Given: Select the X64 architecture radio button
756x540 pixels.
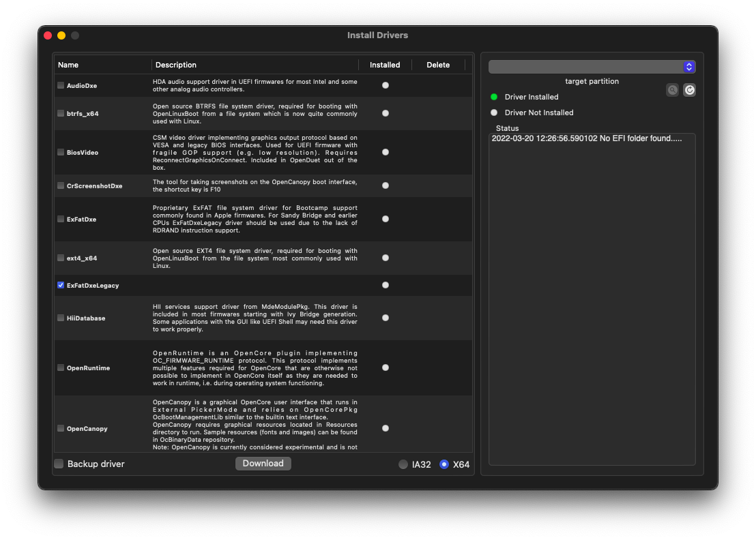Looking at the screenshot, I should click(444, 464).
